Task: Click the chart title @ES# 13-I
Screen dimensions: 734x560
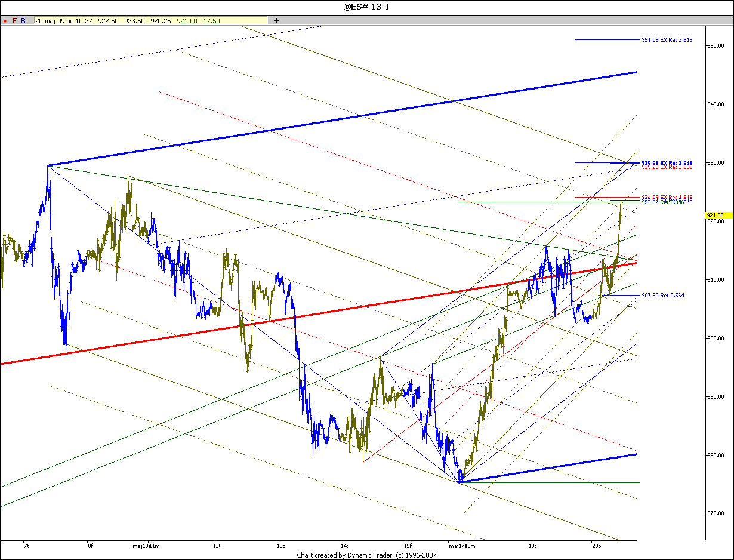Action: [367, 7]
